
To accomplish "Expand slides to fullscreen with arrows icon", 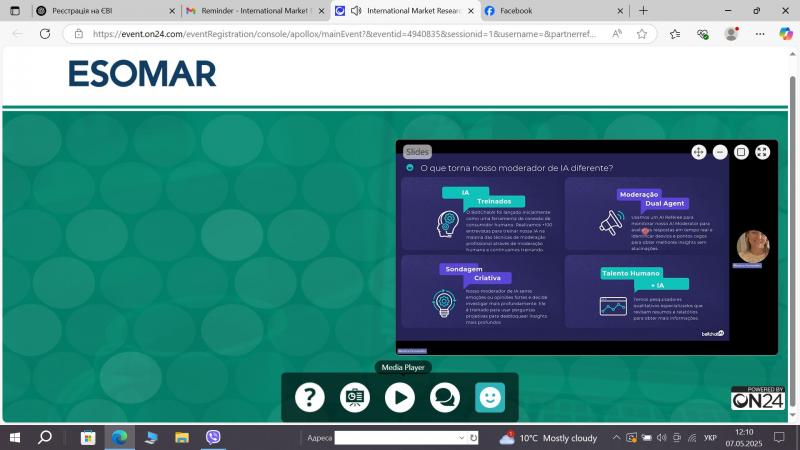I will [762, 152].
